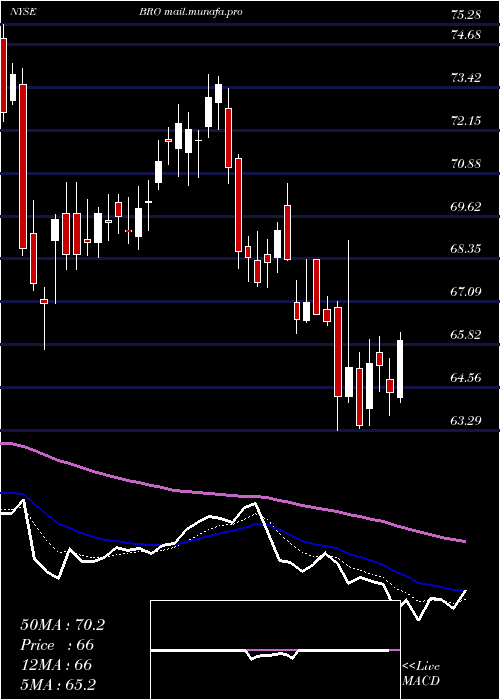
Task: Click the 65.82 price axis label
Action: coord(466,334)
